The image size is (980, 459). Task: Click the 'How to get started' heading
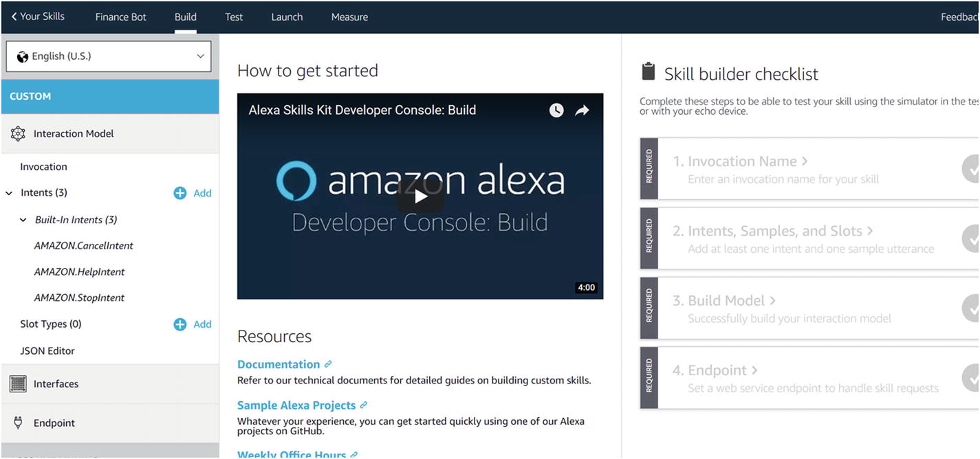coord(307,71)
